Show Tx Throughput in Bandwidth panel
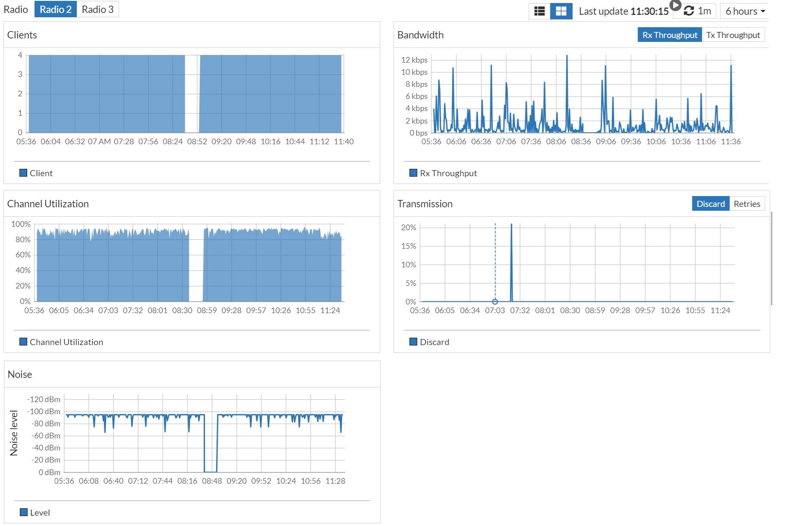This screenshot has width=812, height=526. coord(733,35)
